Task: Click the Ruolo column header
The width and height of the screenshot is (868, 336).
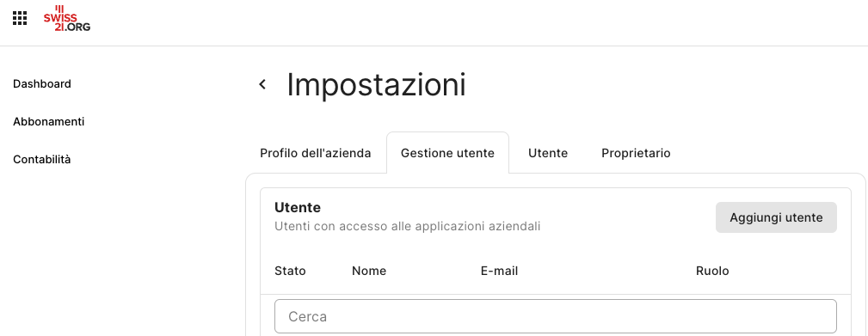Action: (x=712, y=271)
